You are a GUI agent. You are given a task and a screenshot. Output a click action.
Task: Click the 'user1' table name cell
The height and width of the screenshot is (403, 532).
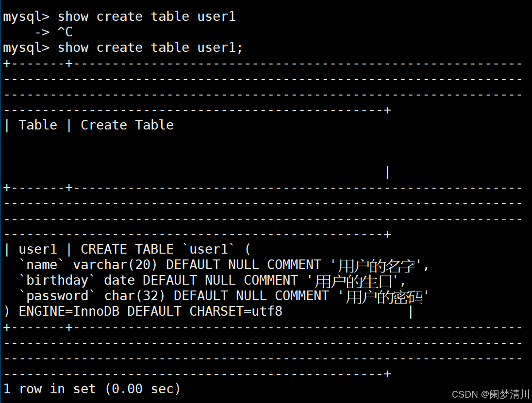(x=38, y=249)
